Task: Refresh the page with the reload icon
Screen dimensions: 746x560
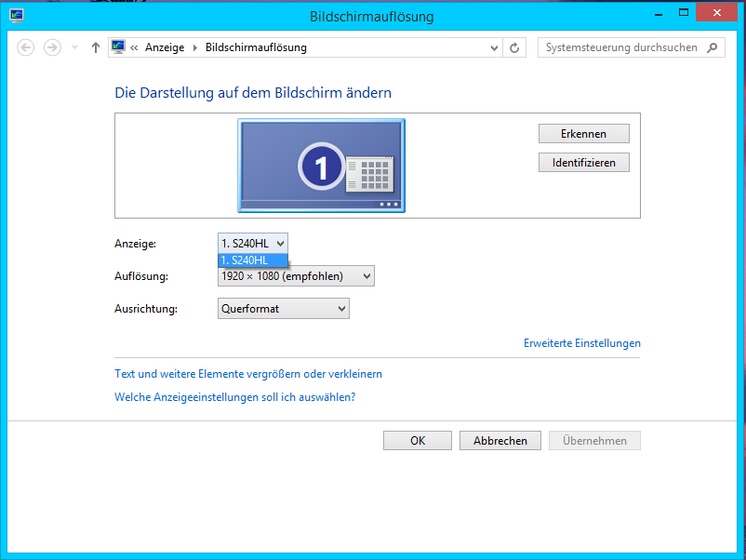Action: (514, 47)
